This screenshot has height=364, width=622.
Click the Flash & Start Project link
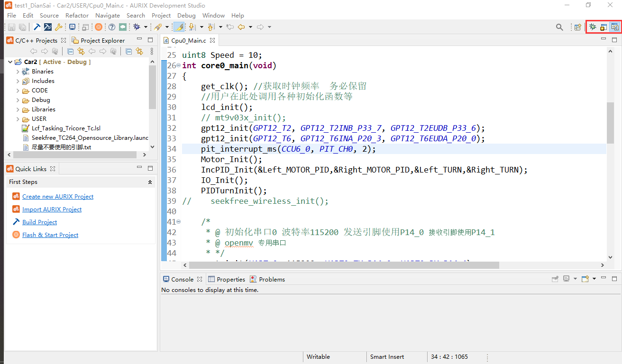[50, 235]
